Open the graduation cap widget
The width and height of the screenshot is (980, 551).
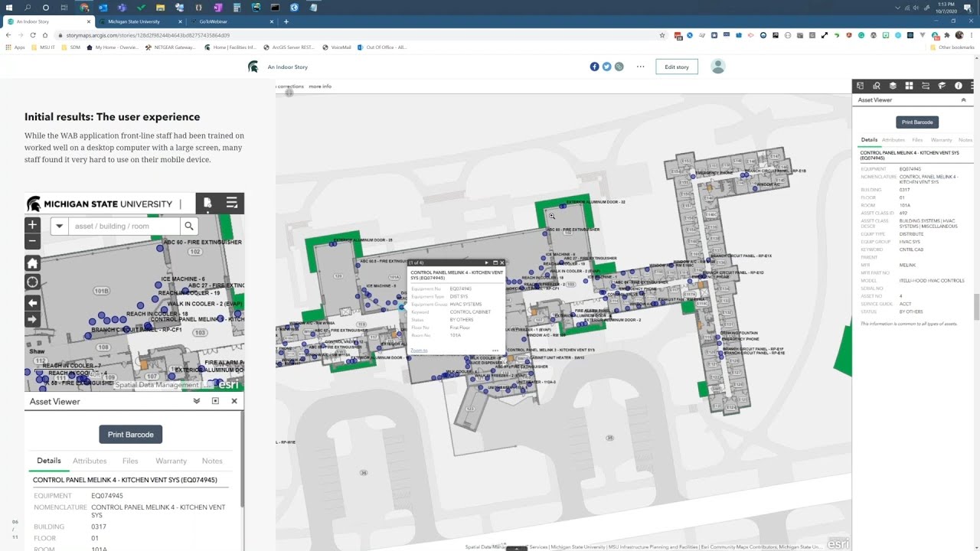click(x=942, y=86)
